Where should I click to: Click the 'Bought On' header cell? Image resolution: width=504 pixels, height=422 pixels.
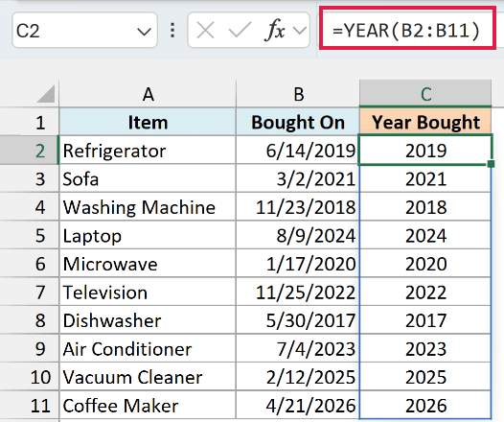click(298, 122)
